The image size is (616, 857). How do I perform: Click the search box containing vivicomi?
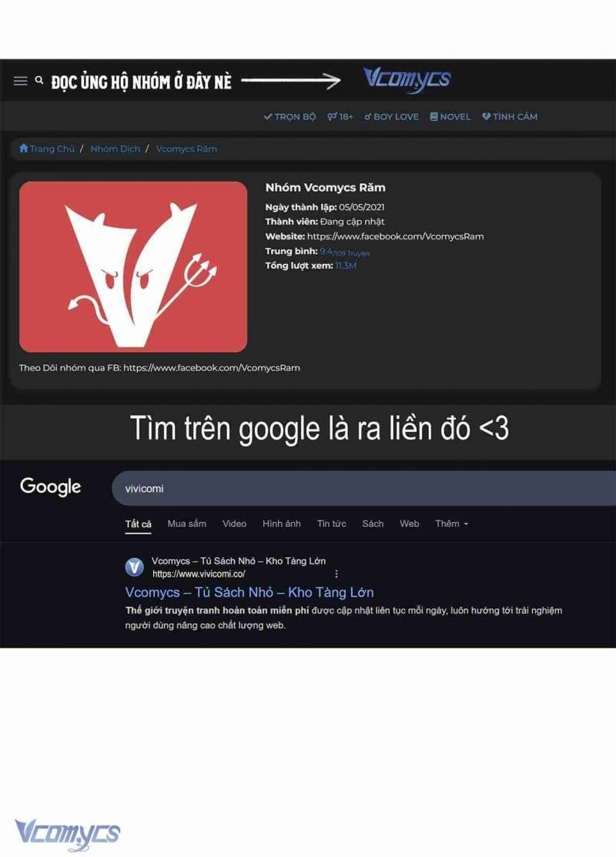(363, 488)
